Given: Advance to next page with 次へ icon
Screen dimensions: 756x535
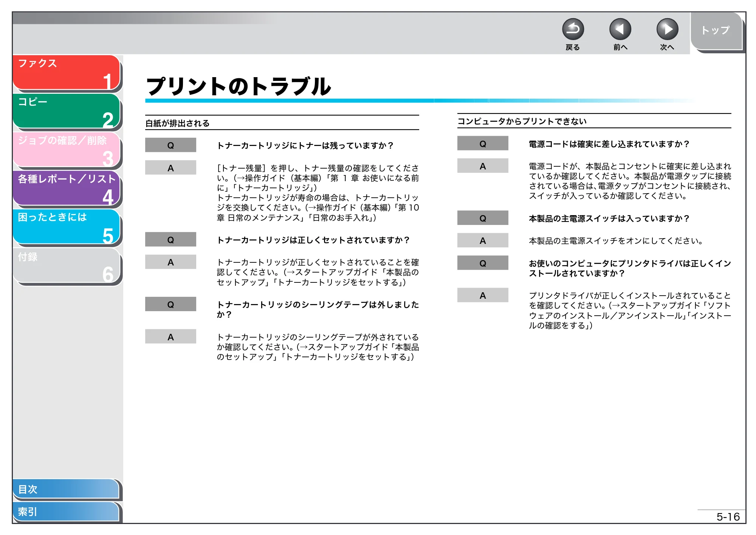Looking at the screenshot, I should [667, 29].
